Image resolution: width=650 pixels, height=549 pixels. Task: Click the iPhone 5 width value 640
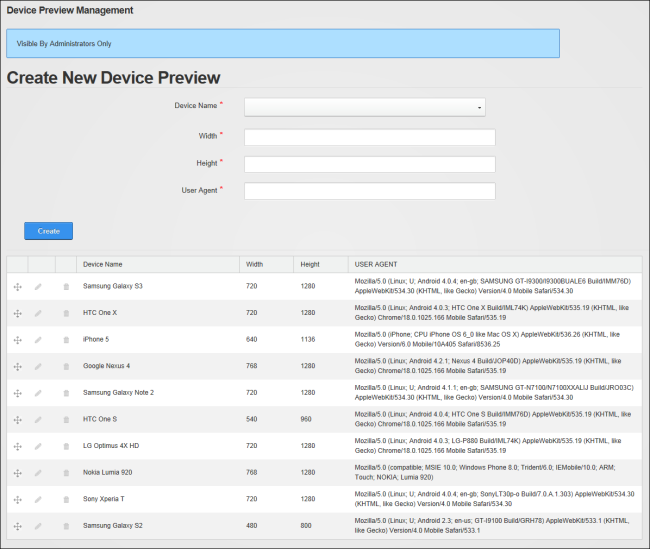tap(252, 339)
